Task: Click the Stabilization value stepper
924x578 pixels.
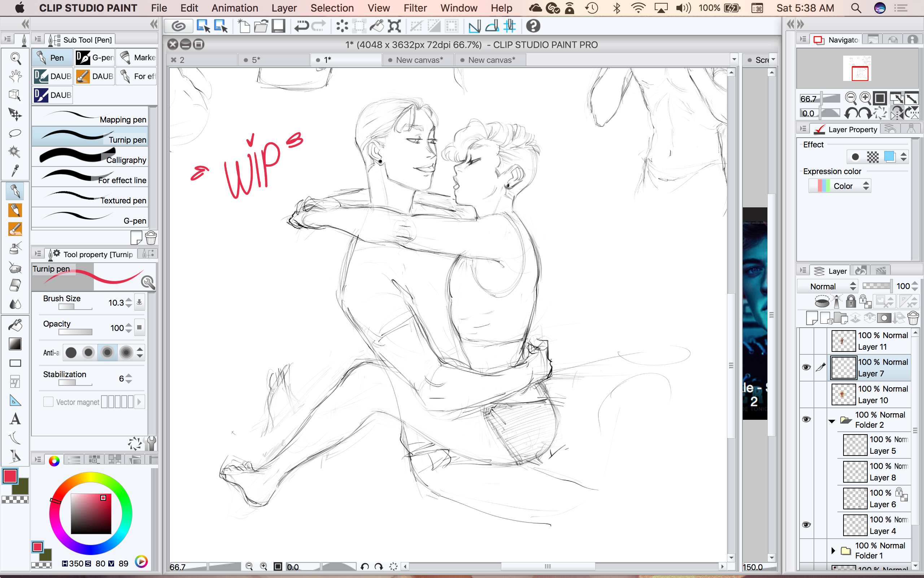Action: tap(128, 379)
